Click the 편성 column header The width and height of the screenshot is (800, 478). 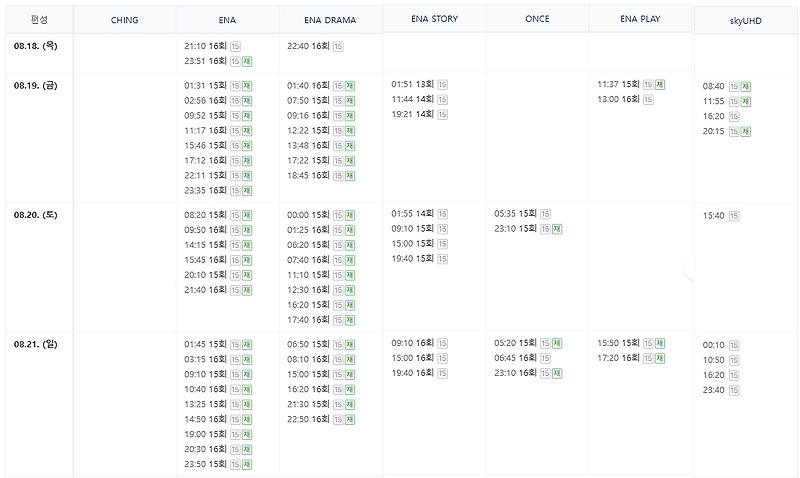39,20
